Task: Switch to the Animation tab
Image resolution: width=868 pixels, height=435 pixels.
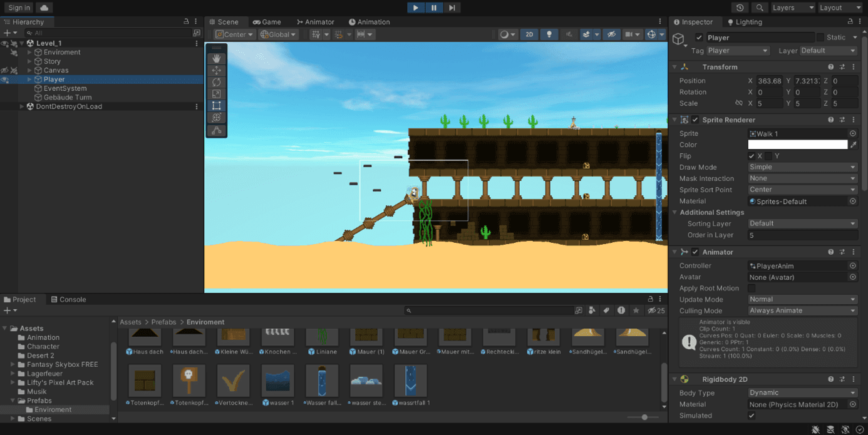Action: (x=369, y=22)
